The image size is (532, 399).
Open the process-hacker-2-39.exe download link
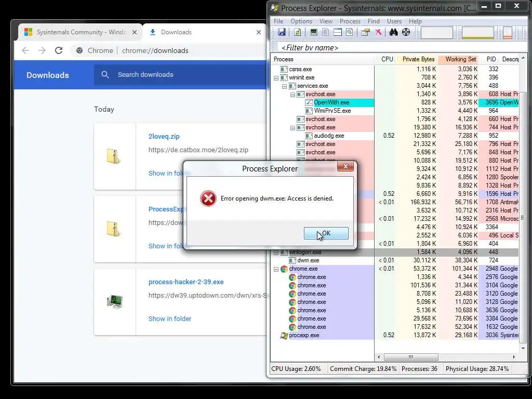186,282
